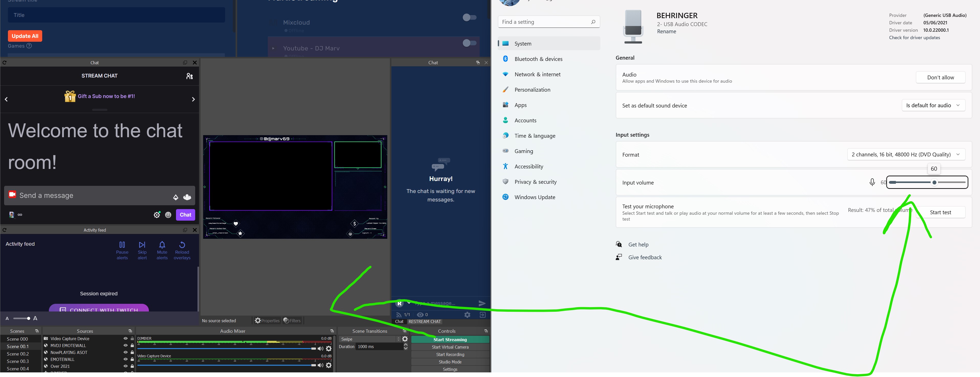Open the community members icon in Stream Chat
Viewport: 980px width, 377px height.
click(190, 76)
